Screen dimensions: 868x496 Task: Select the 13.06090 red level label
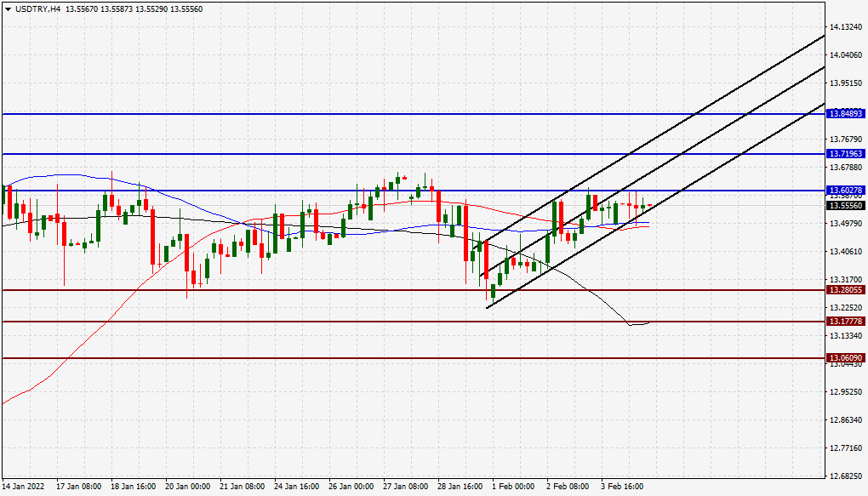tap(845, 358)
